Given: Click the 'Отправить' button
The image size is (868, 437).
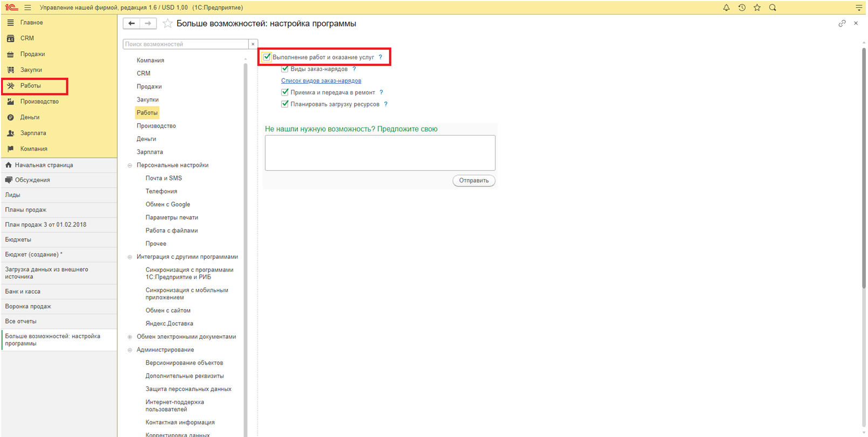Looking at the screenshot, I should coord(473,180).
